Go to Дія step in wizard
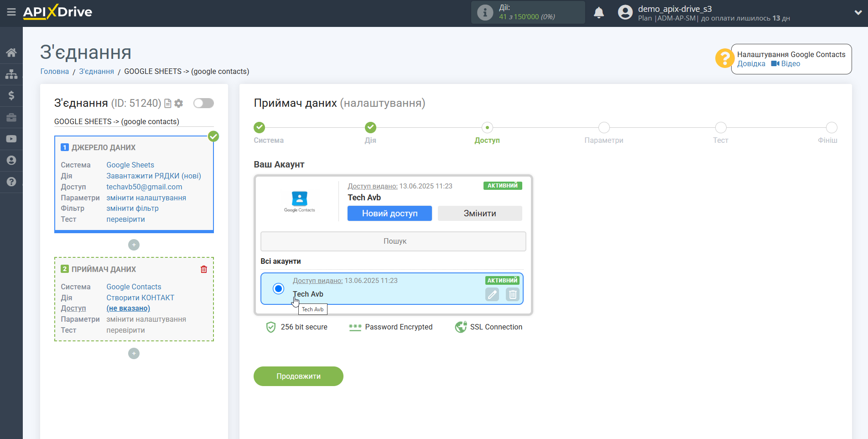 click(x=370, y=128)
